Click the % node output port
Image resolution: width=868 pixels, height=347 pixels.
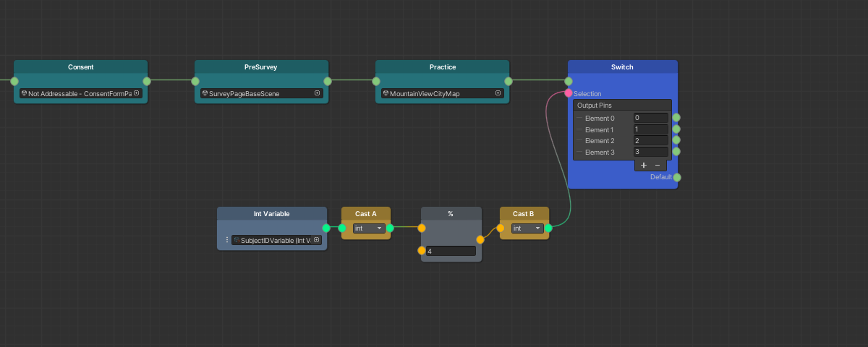pyautogui.click(x=480, y=239)
